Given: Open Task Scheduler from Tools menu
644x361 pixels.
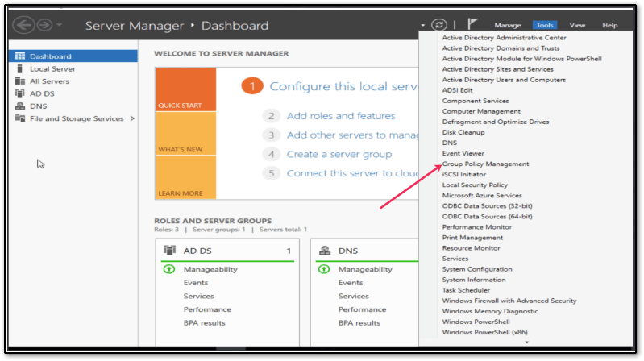Looking at the screenshot, I should [466, 290].
